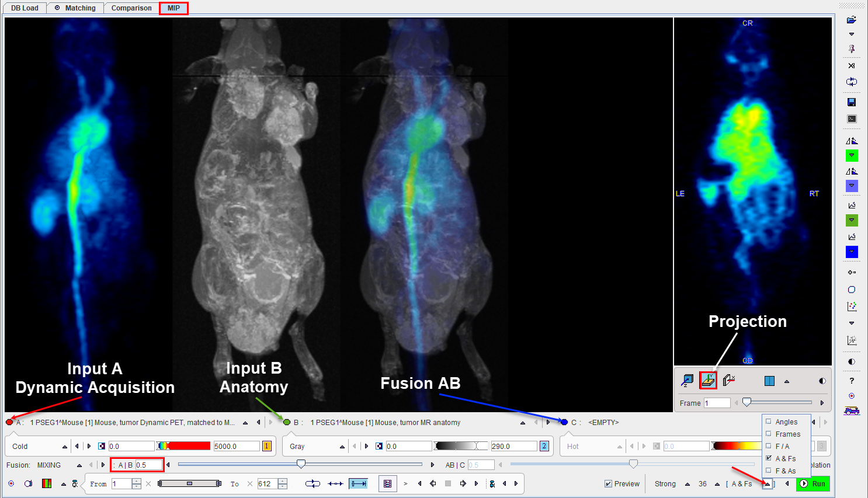Check the F & As option in the popup list
Viewport: 868px width, 498px height.
point(769,471)
